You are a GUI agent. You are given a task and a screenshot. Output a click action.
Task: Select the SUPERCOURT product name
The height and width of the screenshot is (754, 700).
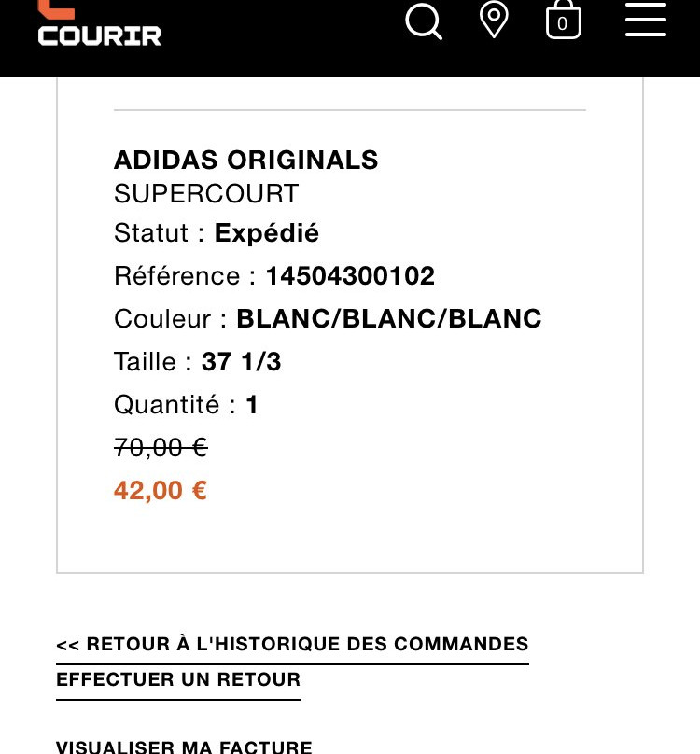[206, 194]
